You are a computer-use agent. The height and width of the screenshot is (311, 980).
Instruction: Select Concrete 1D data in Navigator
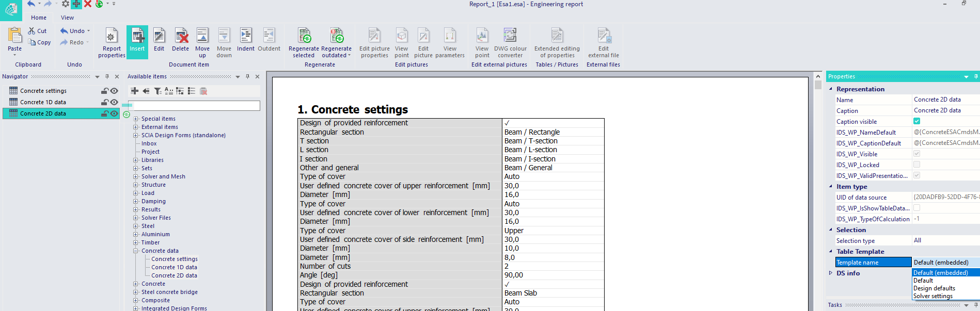43,102
